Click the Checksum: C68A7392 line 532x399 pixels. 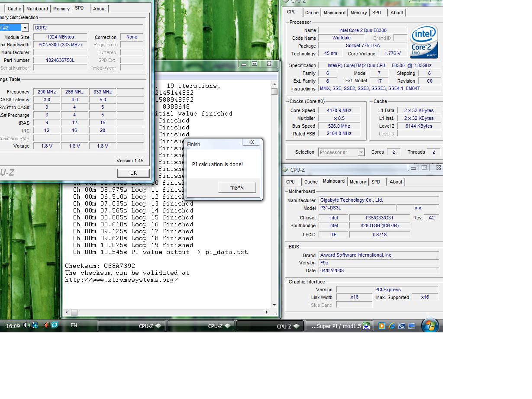pos(100,266)
